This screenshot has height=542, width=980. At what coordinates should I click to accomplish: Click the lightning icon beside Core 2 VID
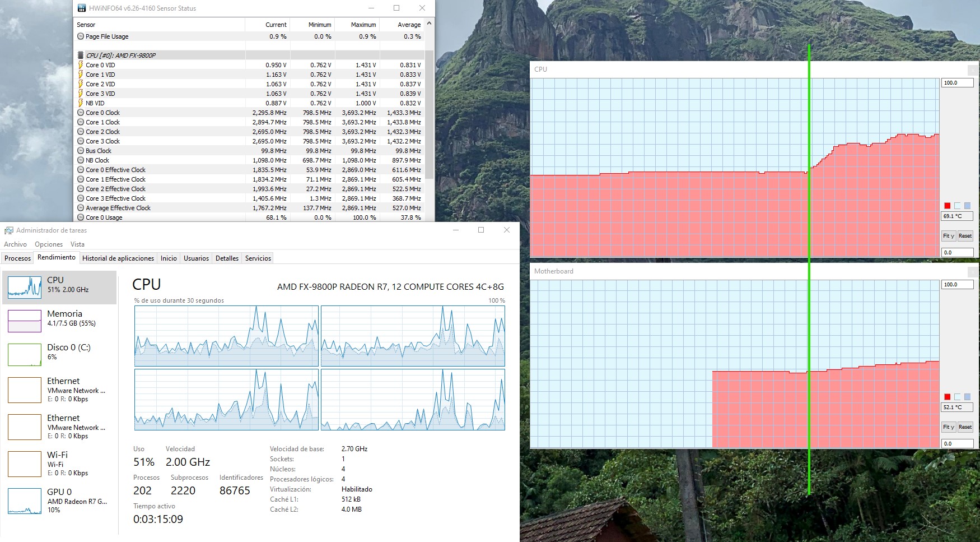click(81, 84)
